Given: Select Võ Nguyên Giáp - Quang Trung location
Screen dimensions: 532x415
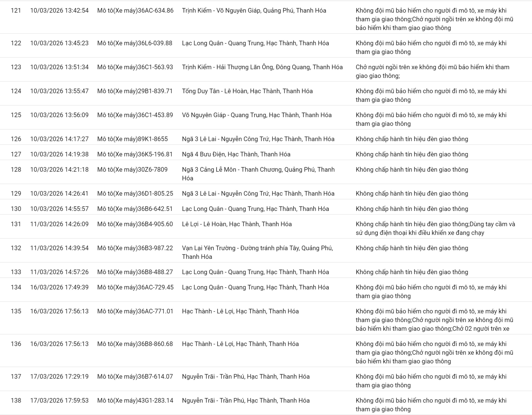Looking at the screenshot, I should point(257,115).
